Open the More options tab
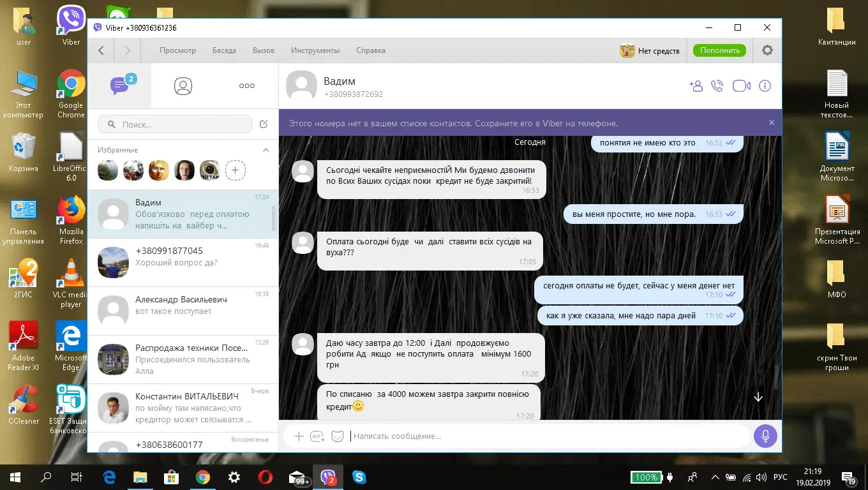The height and width of the screenshot is (490, 868). pyautogui.click(x=246, y=86)
